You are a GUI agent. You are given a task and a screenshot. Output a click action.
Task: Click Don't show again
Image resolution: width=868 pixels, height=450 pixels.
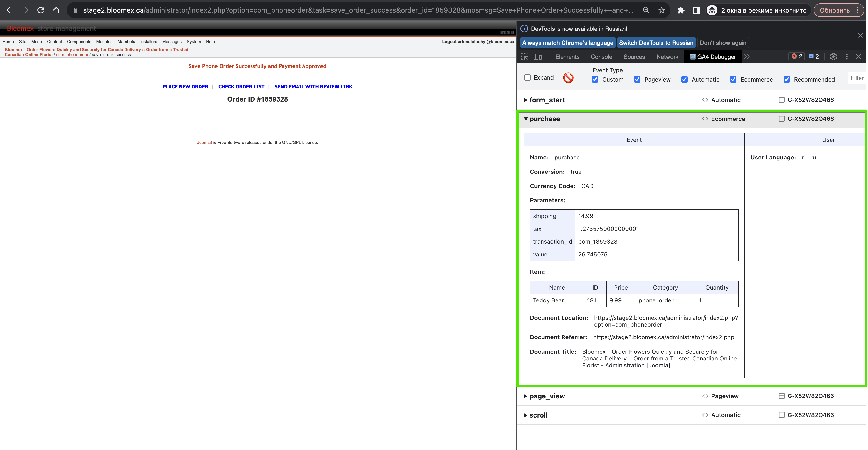723,43
